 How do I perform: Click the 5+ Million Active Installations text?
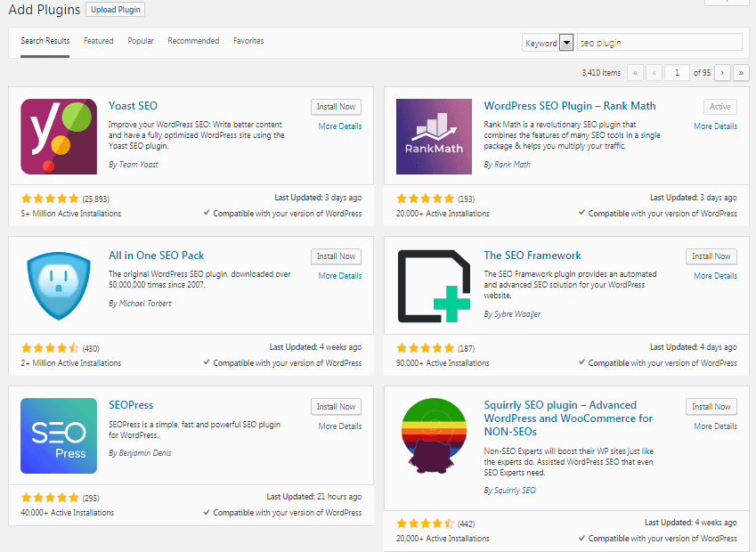71,214
